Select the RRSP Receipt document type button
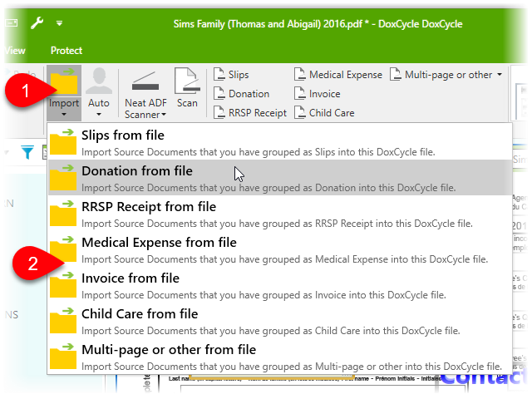This screenshot has height=394, width=532. 250,113
